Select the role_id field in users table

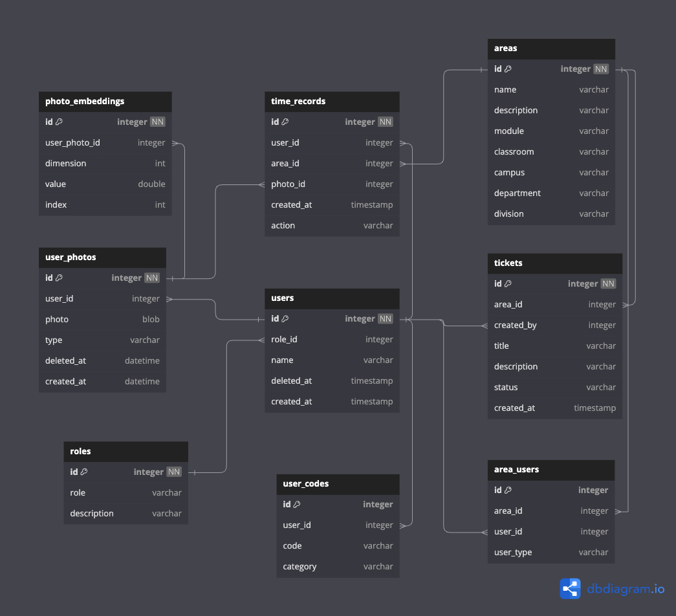coord(285,340)
